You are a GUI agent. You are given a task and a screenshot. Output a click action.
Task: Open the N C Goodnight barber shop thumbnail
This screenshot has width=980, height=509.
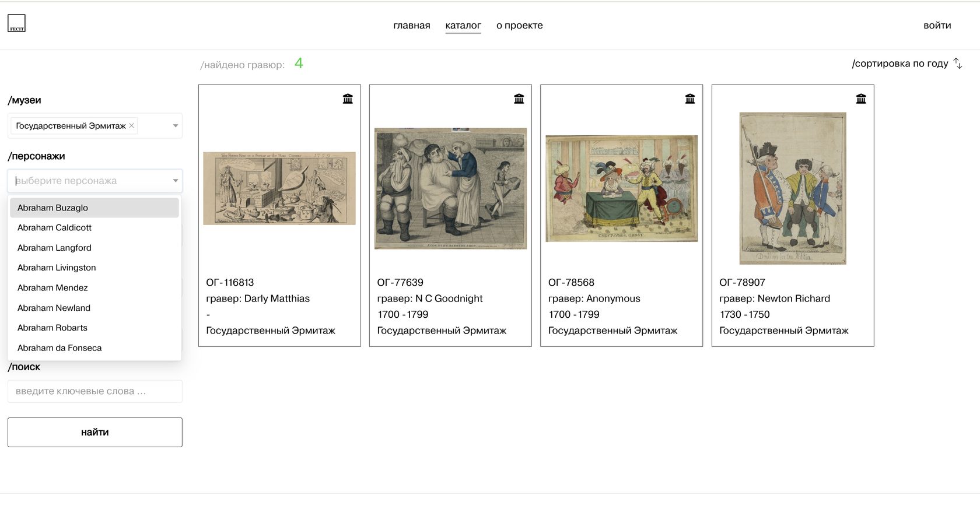[450, 188]
